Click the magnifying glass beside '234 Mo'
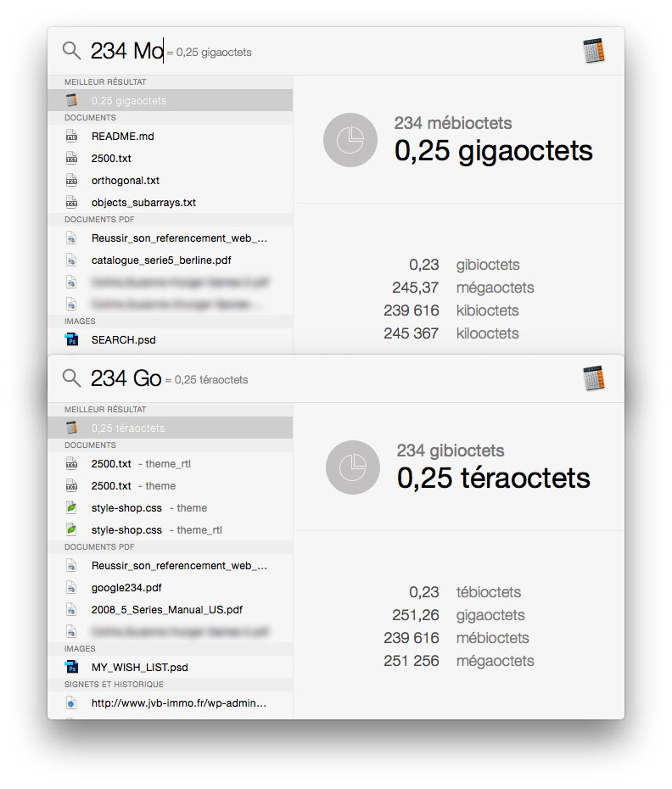672x789 pixels. pos(71,51)
